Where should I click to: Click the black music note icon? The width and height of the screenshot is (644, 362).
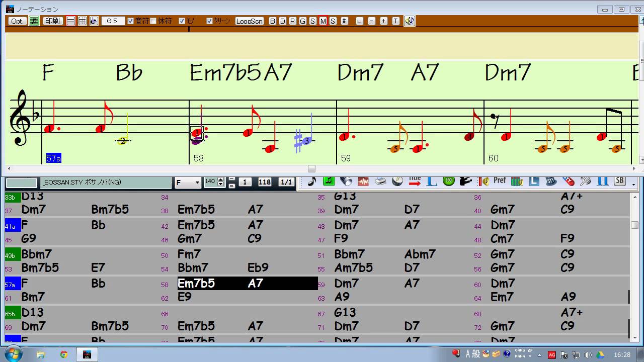312,181
